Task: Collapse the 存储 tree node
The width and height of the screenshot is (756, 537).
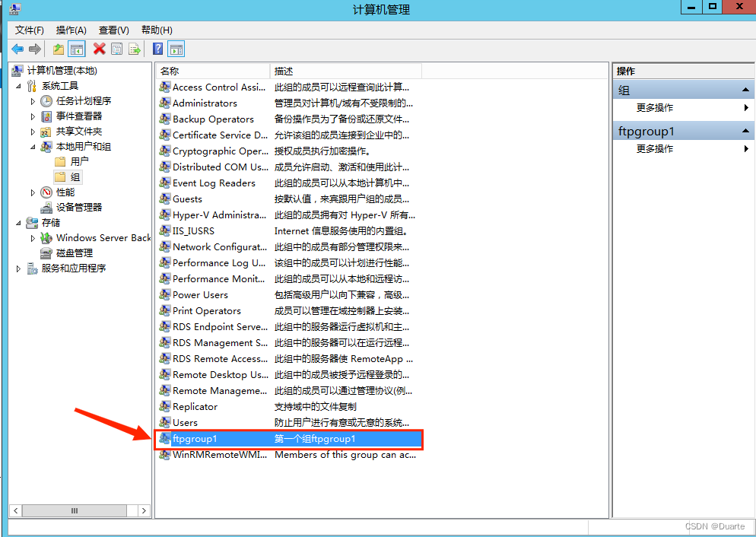Action: tap(19, 223)
